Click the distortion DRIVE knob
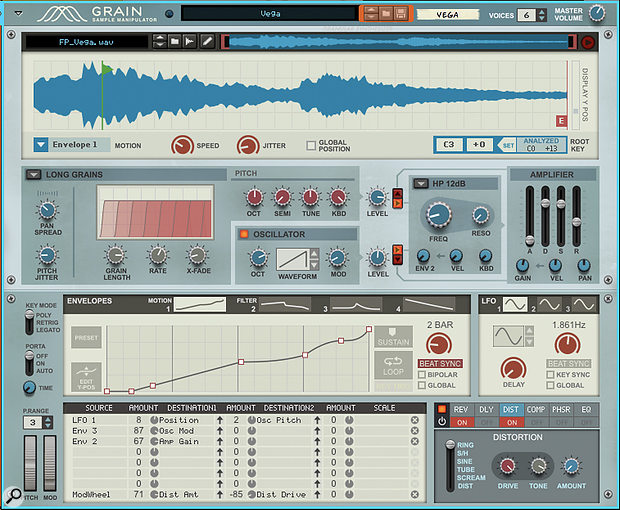The image size is (620, 510). pyautogui.click(x=507, y=467)
